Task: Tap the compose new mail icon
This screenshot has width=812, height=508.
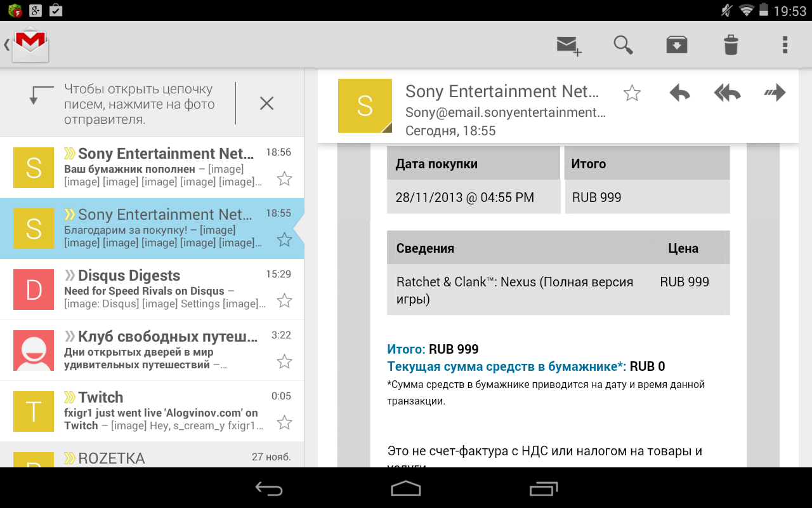Action: click(x=568, y=46)
